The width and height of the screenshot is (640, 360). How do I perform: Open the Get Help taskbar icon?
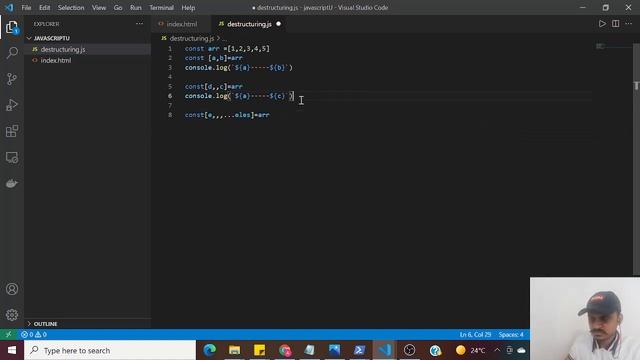435,350
